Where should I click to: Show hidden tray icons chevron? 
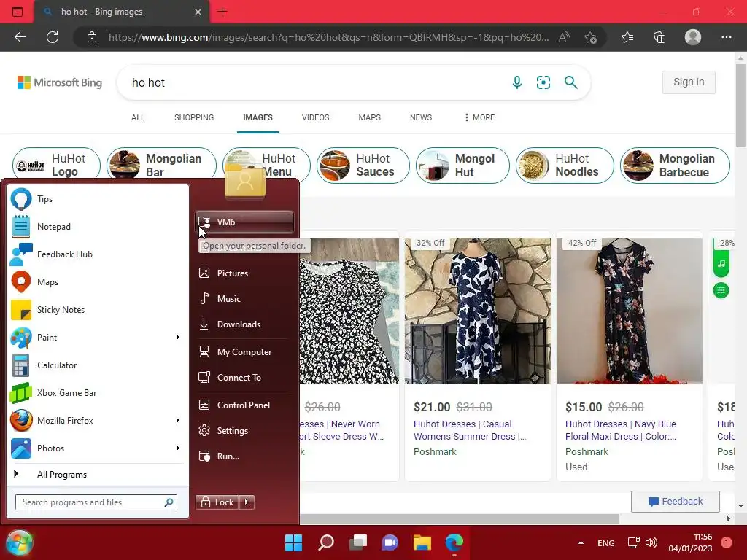581,542
